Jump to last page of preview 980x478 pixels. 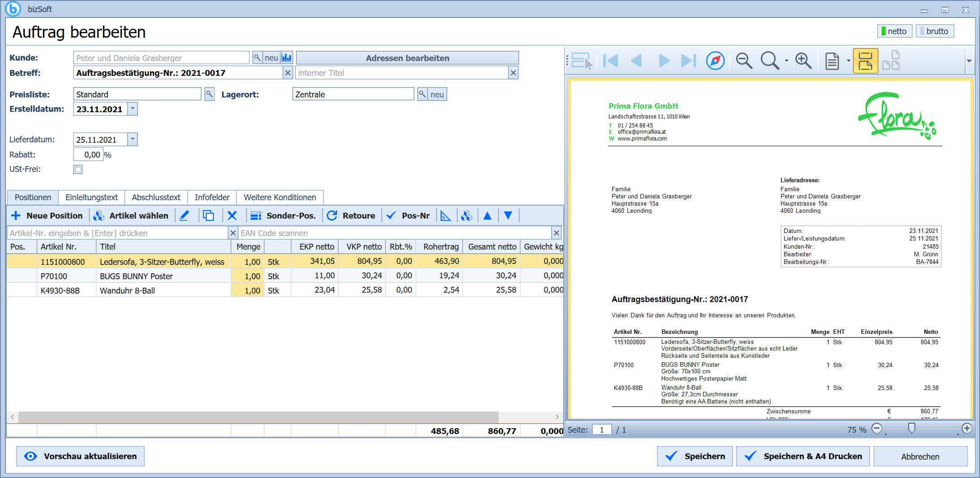coord(689,61)
